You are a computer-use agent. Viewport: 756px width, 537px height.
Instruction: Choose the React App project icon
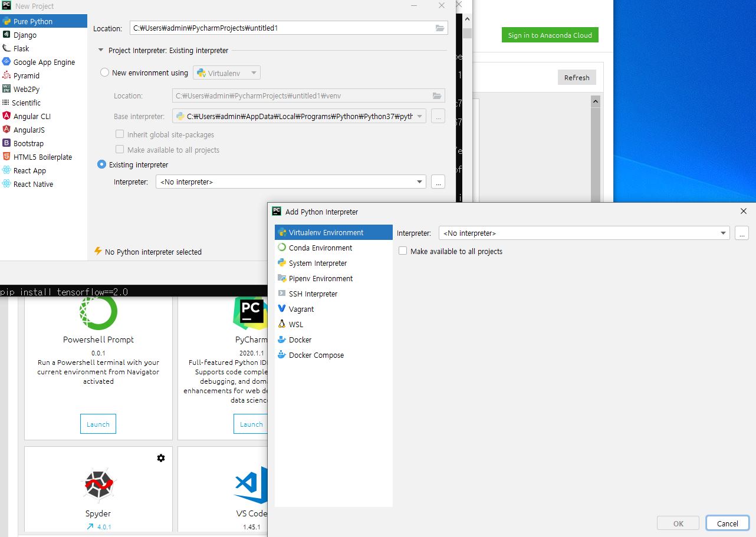pyautogui.click(x=6, y=170)
